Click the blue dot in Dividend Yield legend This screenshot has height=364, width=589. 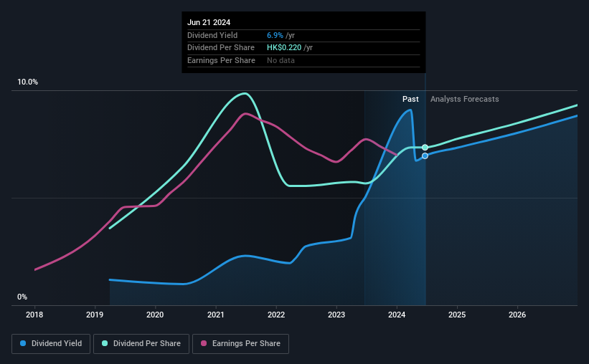23,343
